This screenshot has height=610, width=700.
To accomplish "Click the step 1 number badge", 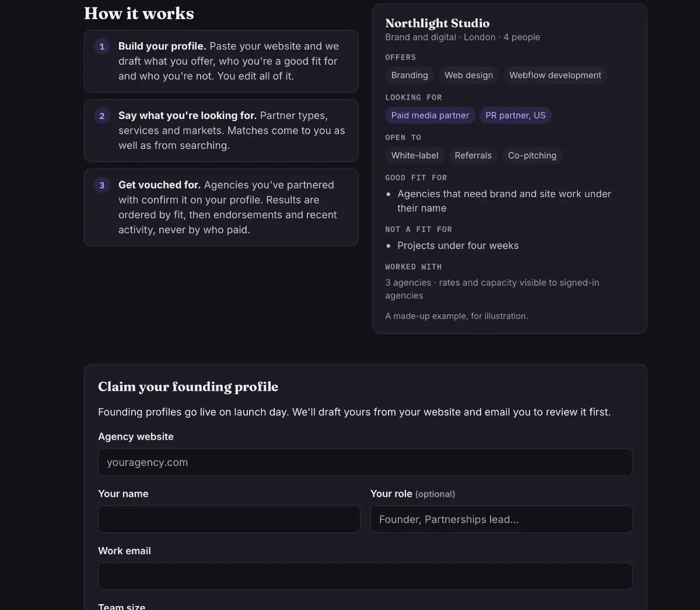I will click(x=102, y=47).
